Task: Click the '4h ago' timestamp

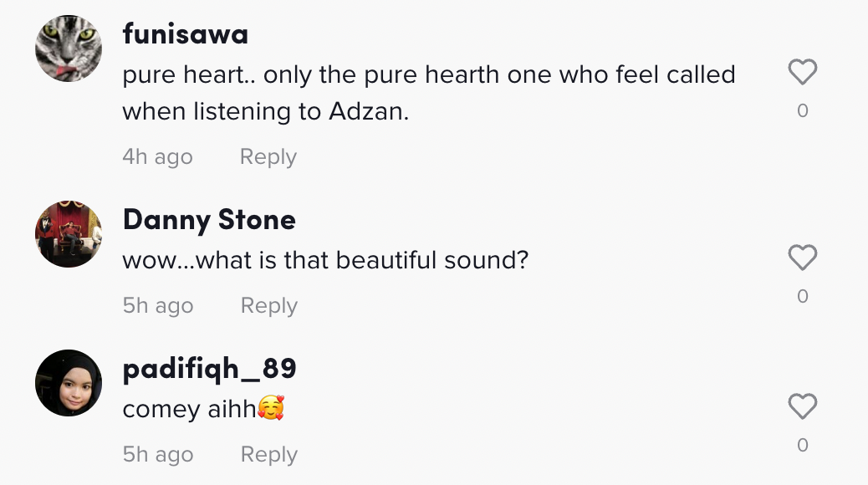Action: (157, 157)
